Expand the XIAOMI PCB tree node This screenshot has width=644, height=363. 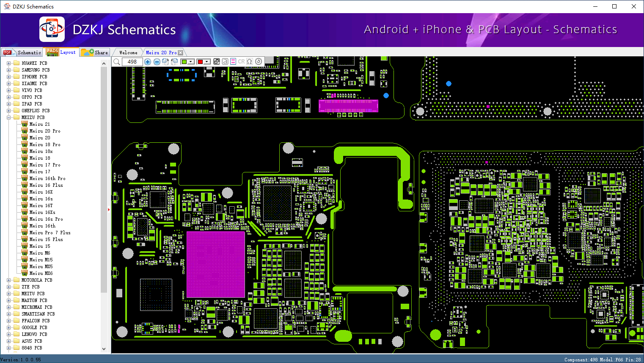[x=8, y=83]
